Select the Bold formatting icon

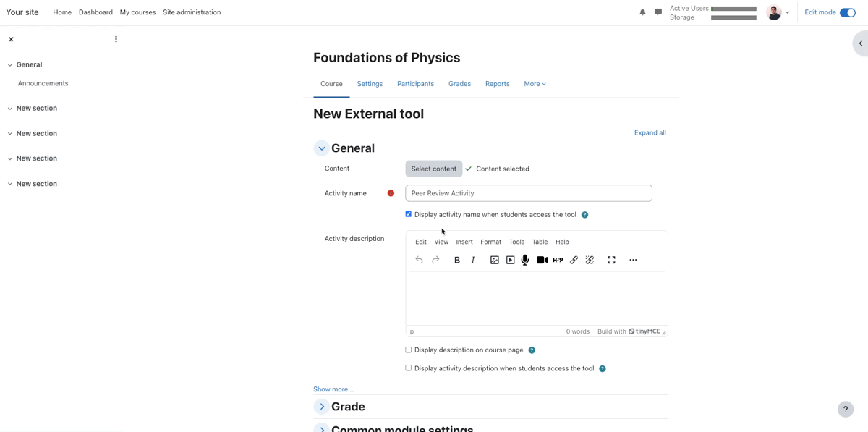(x=456, y=260)
